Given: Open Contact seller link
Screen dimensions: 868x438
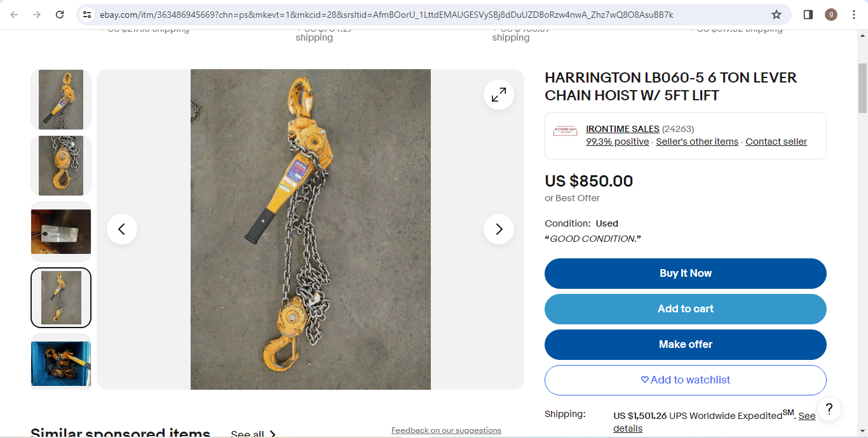Looking at the screenshot, I should coord(776,142).
